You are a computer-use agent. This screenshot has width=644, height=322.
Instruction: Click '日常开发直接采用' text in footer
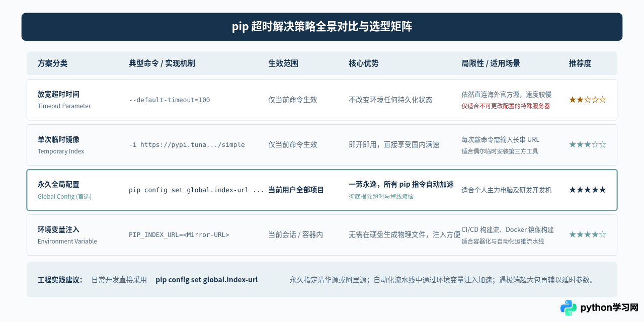coord(119,280)
